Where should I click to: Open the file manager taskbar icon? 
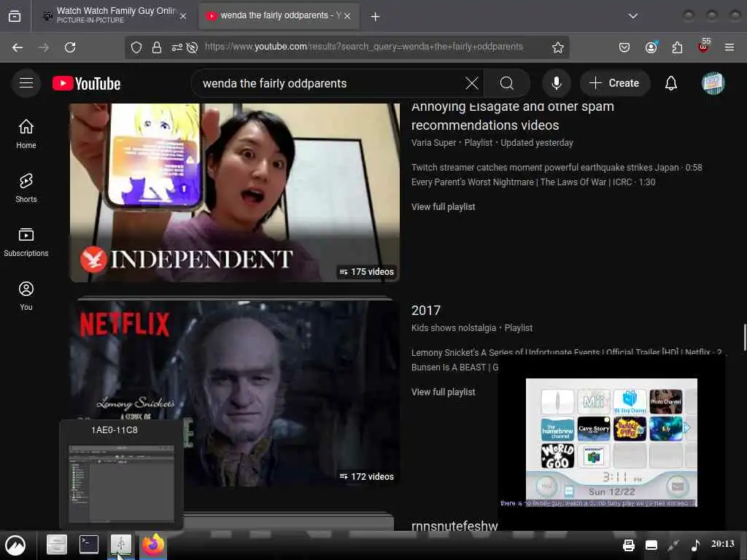(x=57, y=544)
